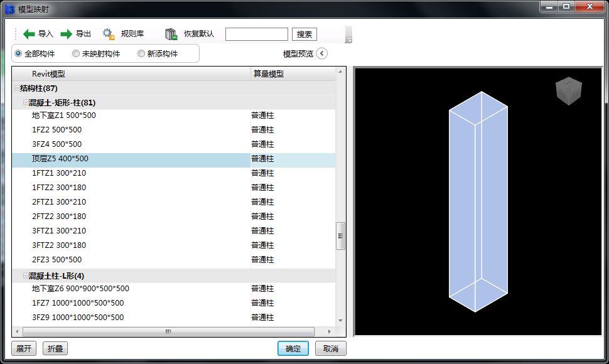Select the row 1FTZ1 300*210
Viewport: 609px width, 364px height.
(x=174, y=173)
